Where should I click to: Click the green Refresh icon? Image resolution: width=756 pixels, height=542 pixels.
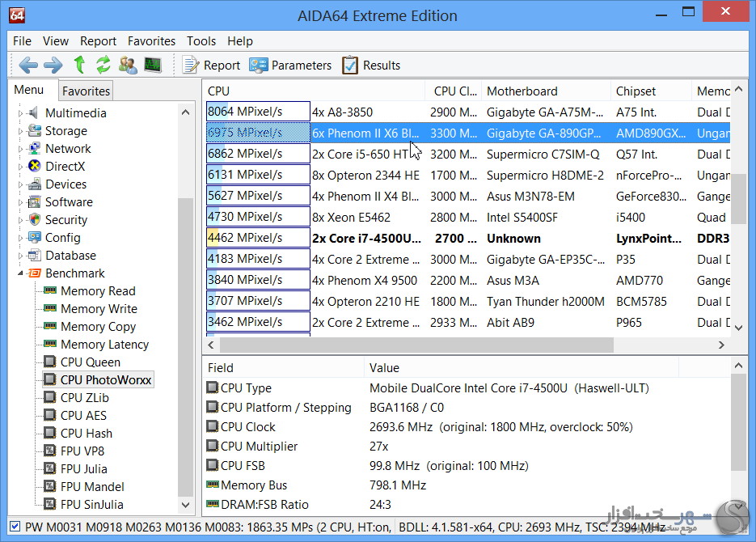(x=103, y=65)
